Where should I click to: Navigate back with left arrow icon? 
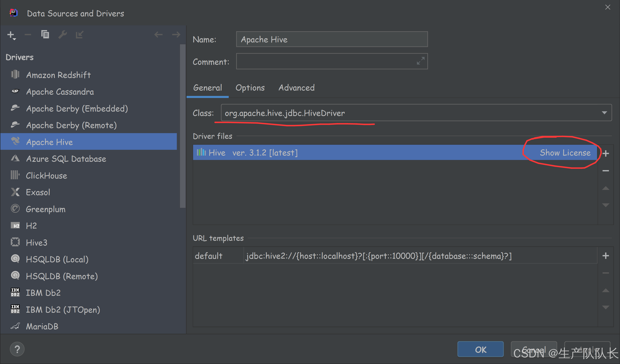coord(158,35)
